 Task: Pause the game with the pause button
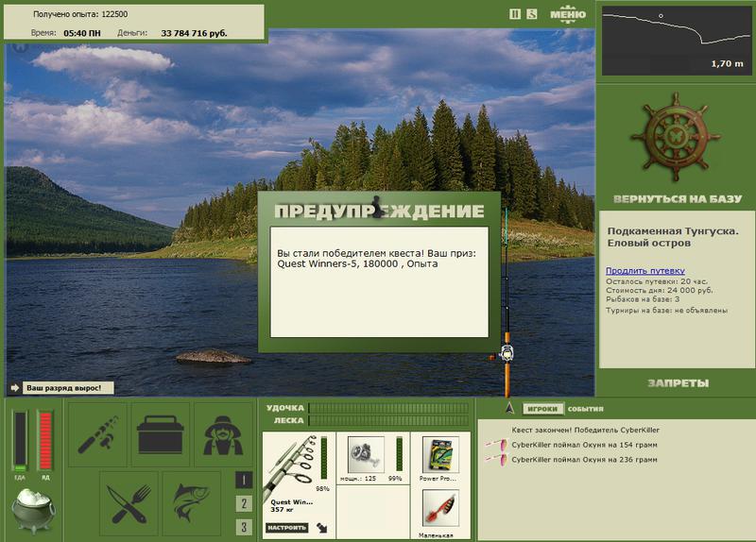515,14
